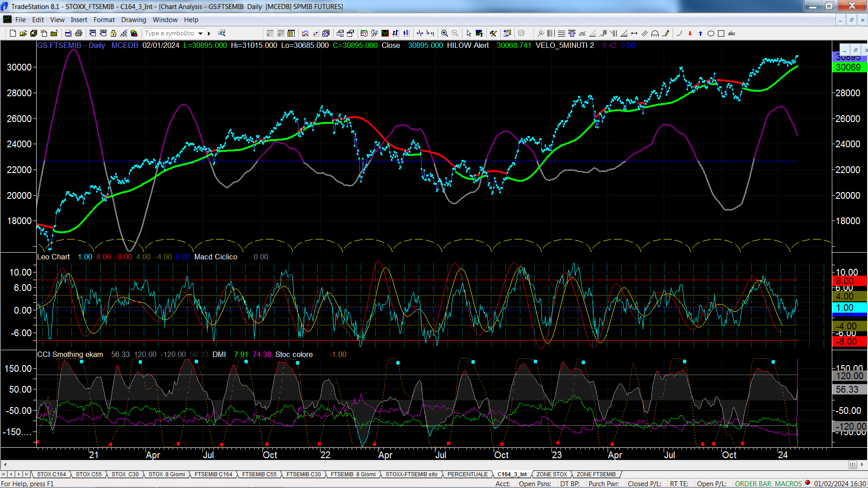This screenshot has width=868, height=488.
Task: Select the pointer arrow tool
Action: pyautogui.click(x=469, y=33)
